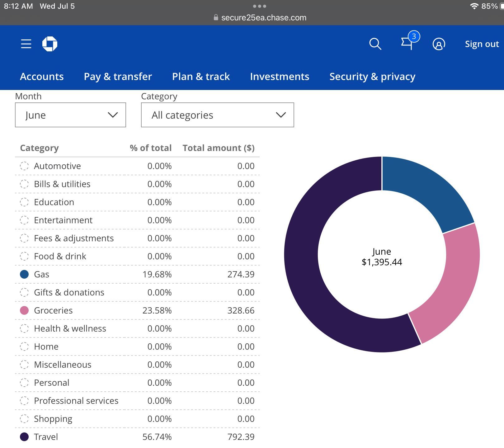Click the Sign out link

pos(482,44)
